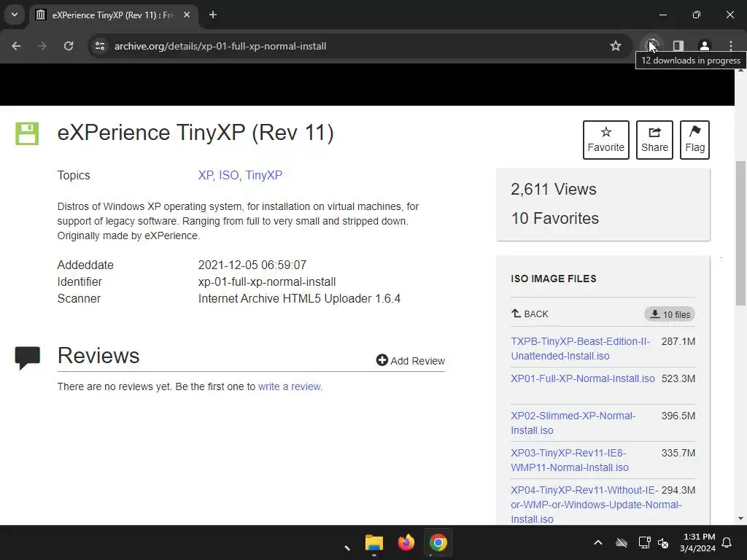Go back to the previous page
The image size is (747, 560).
coord(16,46)
